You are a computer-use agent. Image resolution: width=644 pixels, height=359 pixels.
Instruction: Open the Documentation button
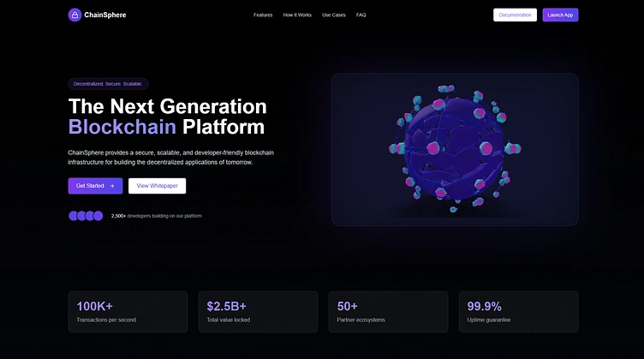pos(515,15)
